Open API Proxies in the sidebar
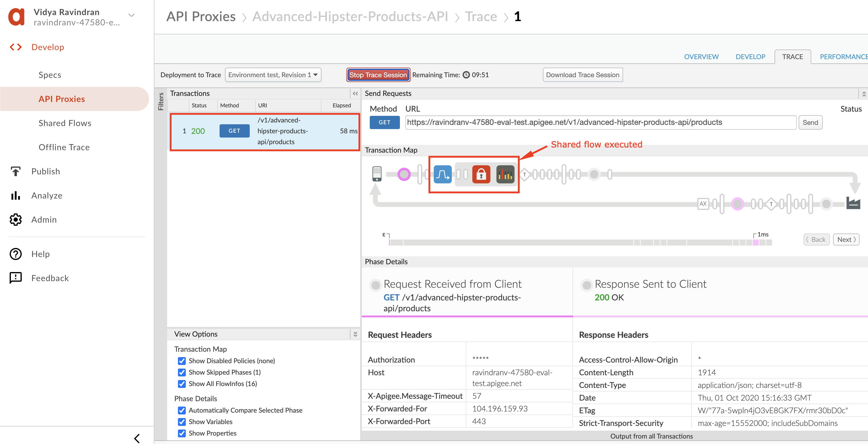Viewport: 868px width, 444px height. tap(74, 99)
